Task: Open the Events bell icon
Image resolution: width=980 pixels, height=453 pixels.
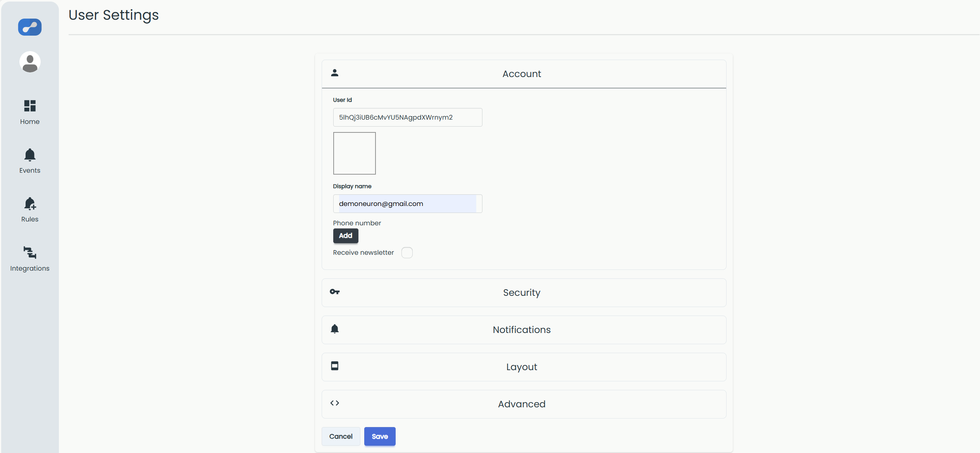Action: [x=30, y=155]
